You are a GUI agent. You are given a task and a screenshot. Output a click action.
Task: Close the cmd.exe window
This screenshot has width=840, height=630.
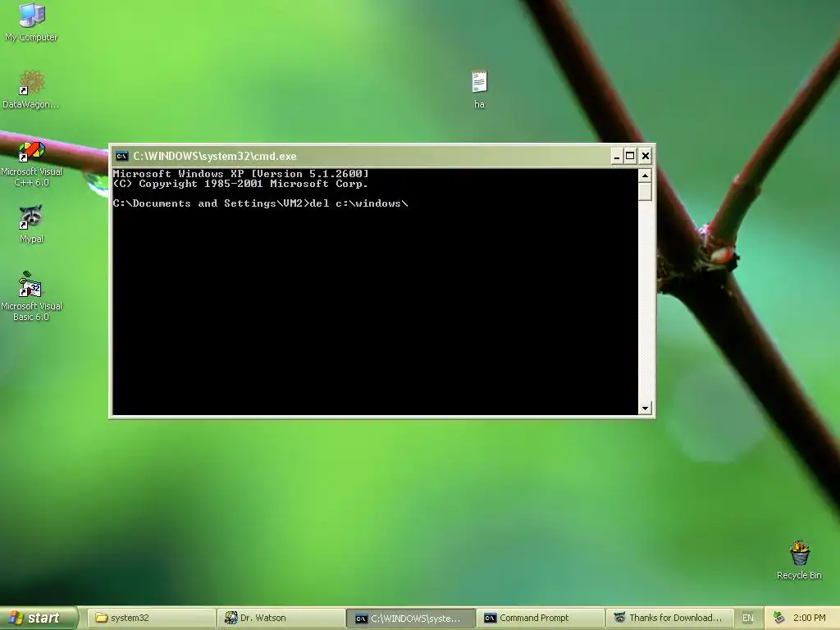click(646, 157)
